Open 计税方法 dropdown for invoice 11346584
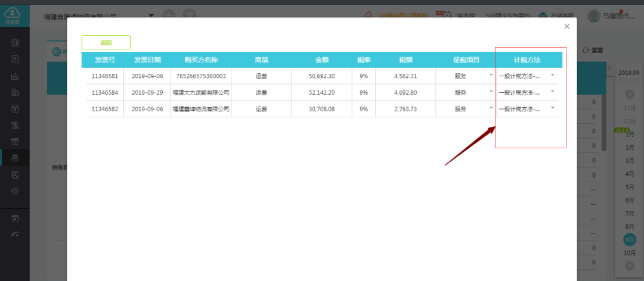 click(552, 92)
